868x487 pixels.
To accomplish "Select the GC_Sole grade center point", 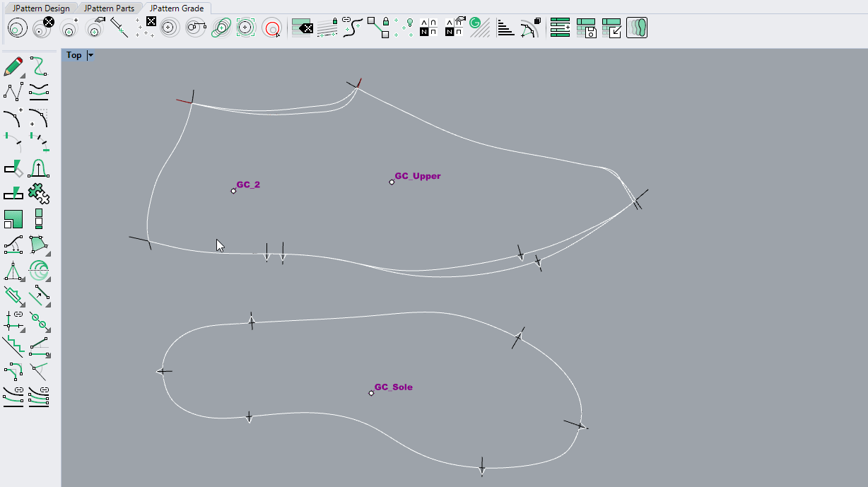I will click(x=371, y=393).
